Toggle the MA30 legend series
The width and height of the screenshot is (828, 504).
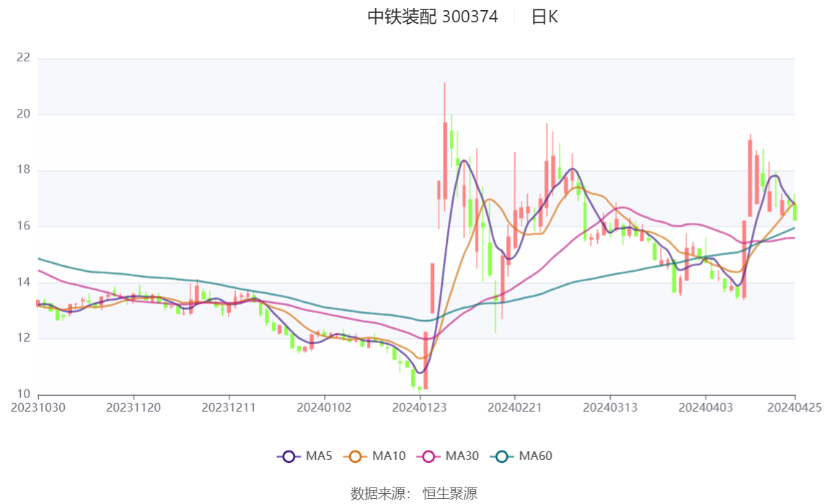click(448, 456)
